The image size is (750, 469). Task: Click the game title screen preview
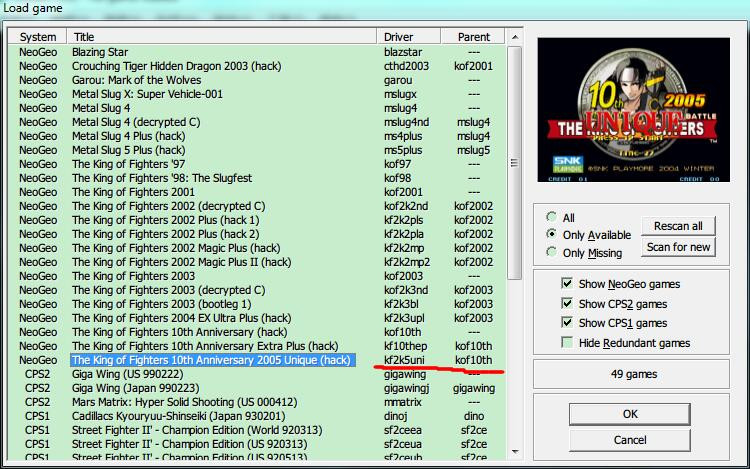pos(633,109)
